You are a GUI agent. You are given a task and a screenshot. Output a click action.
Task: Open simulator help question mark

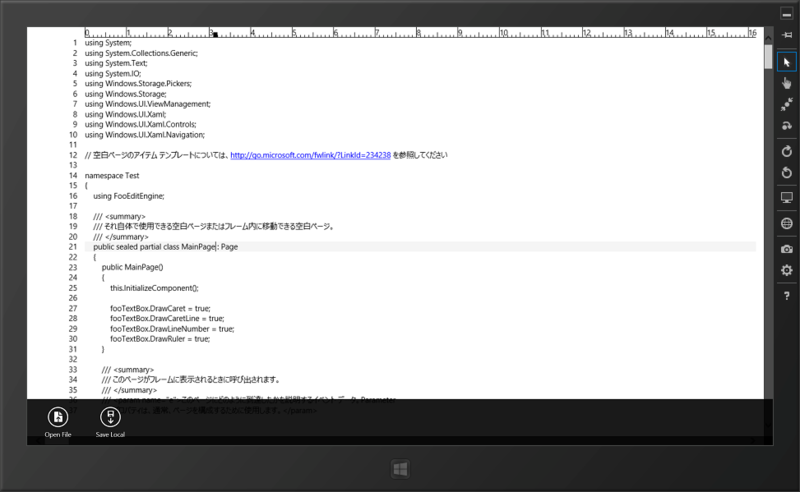coord(786,296)
